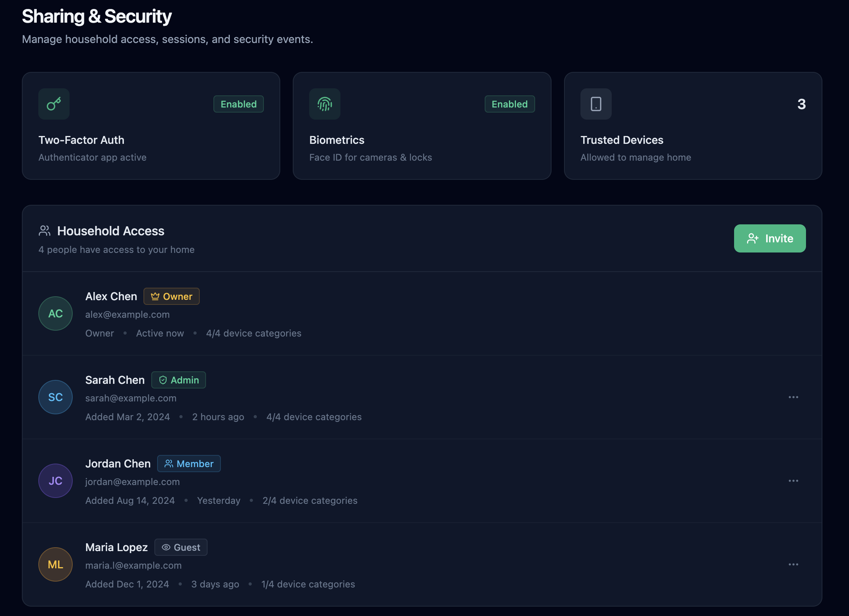
Task: Click sarah@example.com email
Action: pyautogui.click(x=131, y=398)
